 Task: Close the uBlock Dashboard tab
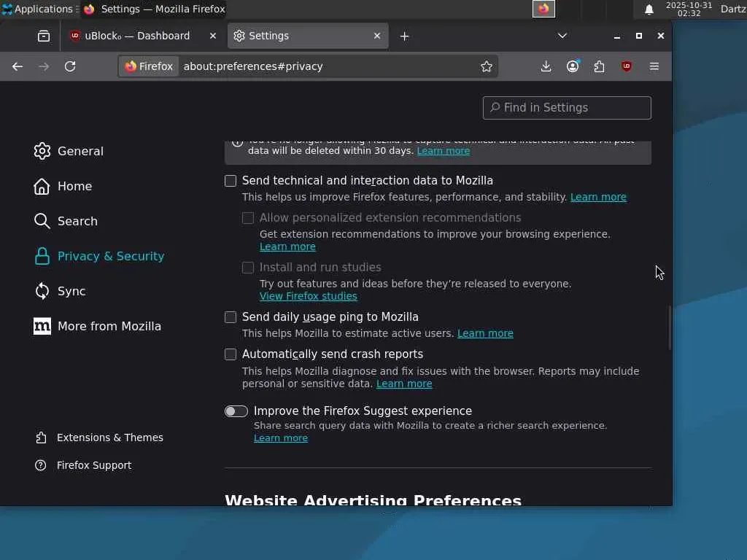click(213, 36)
